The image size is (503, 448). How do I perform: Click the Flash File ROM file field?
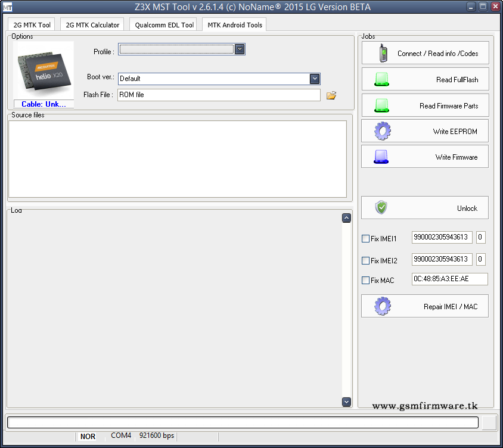[x=219, y=95]
